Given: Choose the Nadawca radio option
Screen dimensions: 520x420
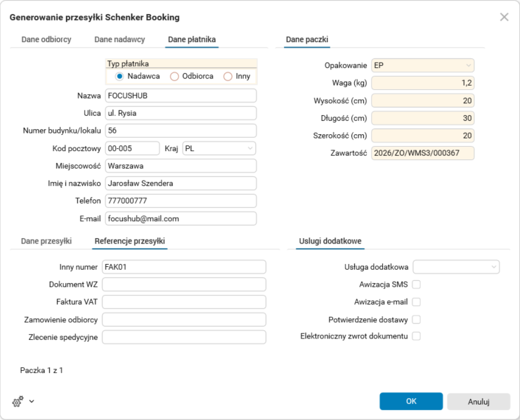Looking at the screenshot, I should [119, 77].
